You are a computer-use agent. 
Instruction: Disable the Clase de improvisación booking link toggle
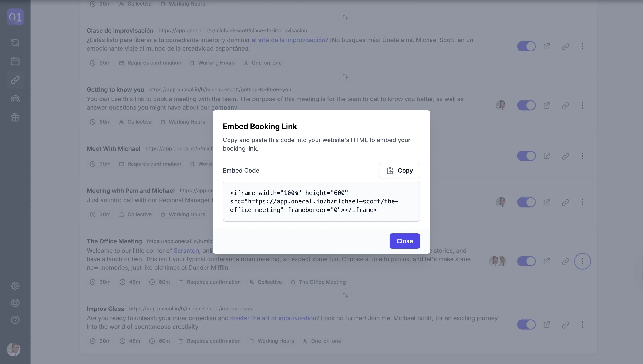526,46
